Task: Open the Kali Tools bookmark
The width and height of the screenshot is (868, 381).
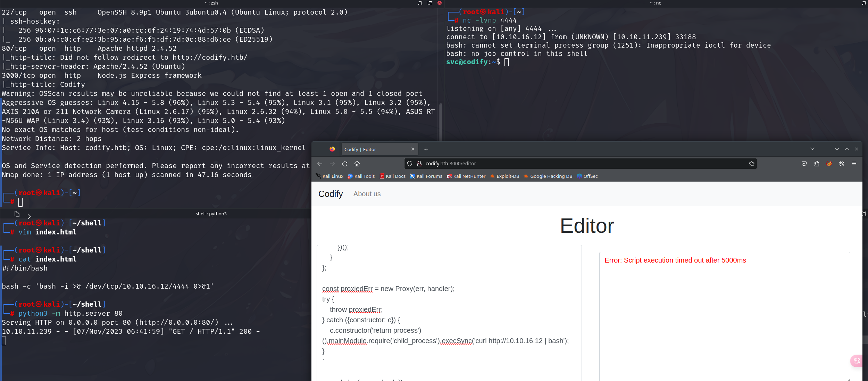Action: pos(361,176)
